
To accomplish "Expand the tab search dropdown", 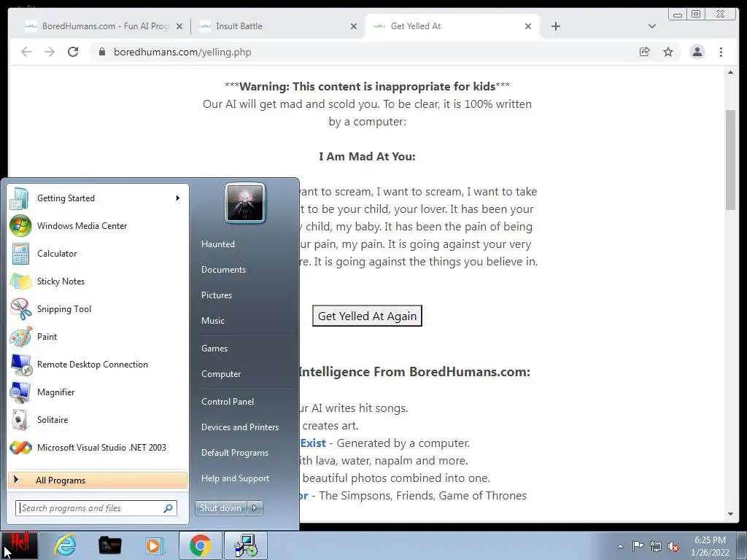I will pyautogui.click(x=652, y=26).
